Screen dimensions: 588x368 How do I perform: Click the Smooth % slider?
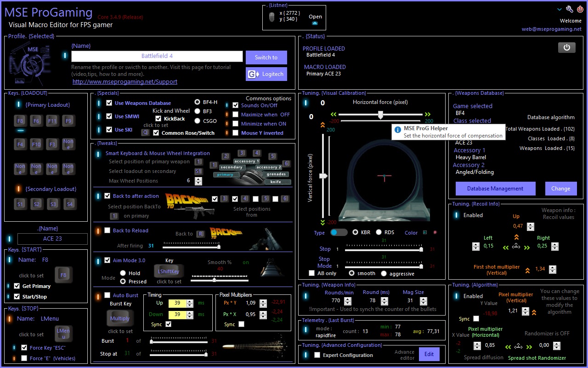click(x=220, y=279)
